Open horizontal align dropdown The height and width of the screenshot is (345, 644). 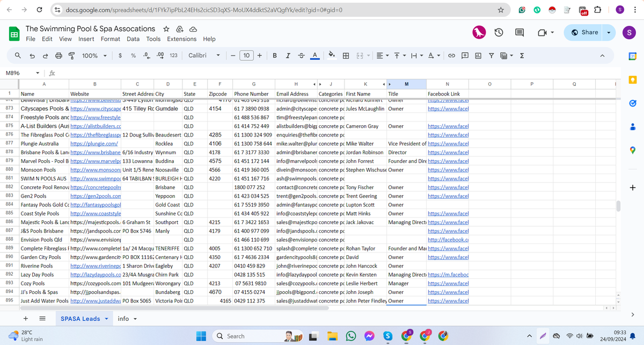coord(382,55)
